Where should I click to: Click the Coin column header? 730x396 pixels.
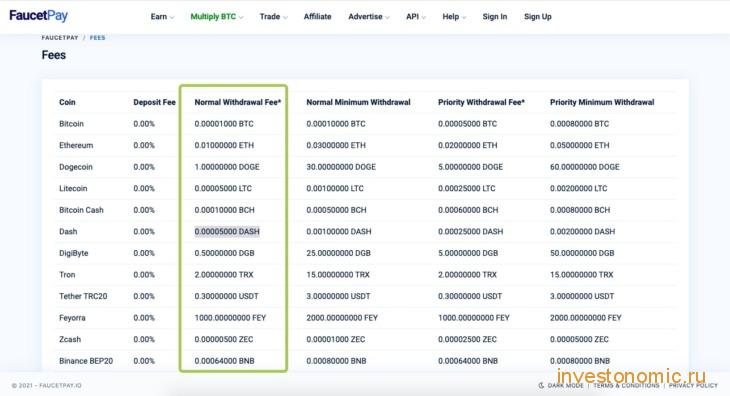click(x=67, y=102)
